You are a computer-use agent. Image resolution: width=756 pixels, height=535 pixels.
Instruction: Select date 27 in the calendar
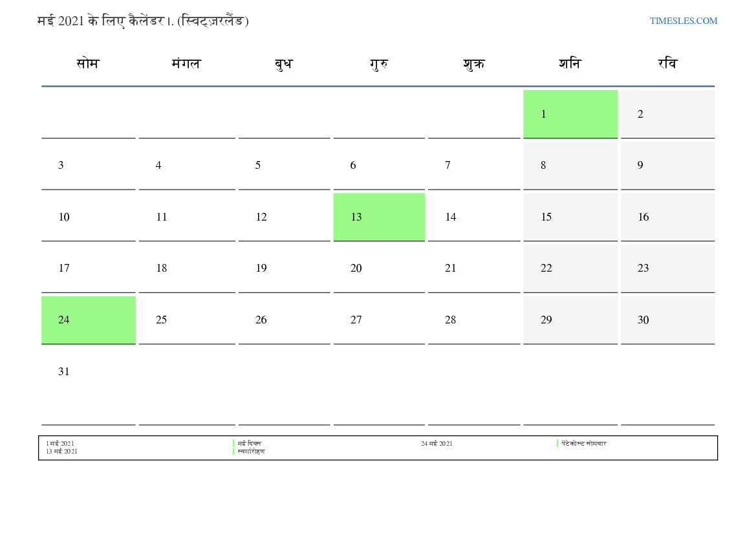pyautogui.click(x=379, y=320)
